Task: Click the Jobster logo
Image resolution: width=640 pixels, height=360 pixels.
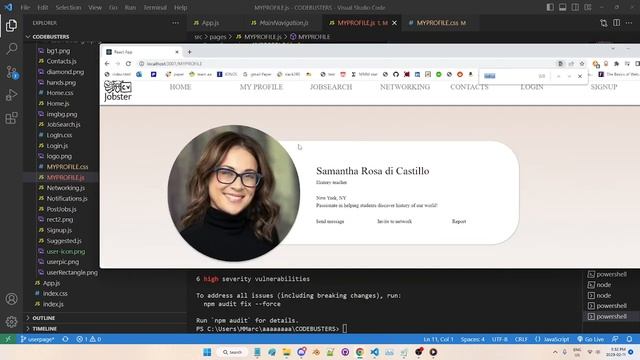Action: click(x=118, y=91)
